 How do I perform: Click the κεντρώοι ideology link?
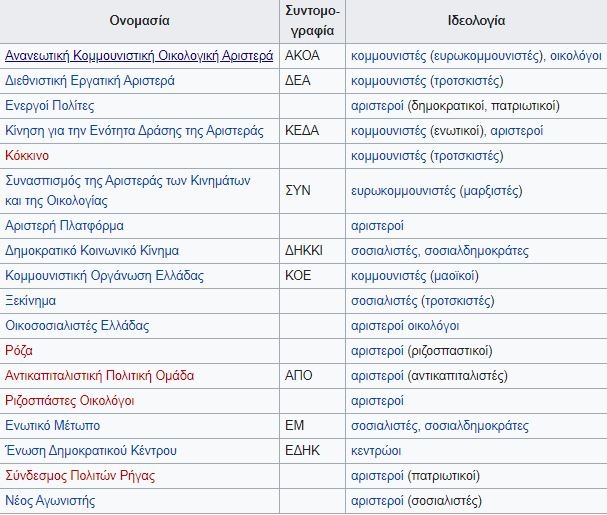click(x=376, y=450)
